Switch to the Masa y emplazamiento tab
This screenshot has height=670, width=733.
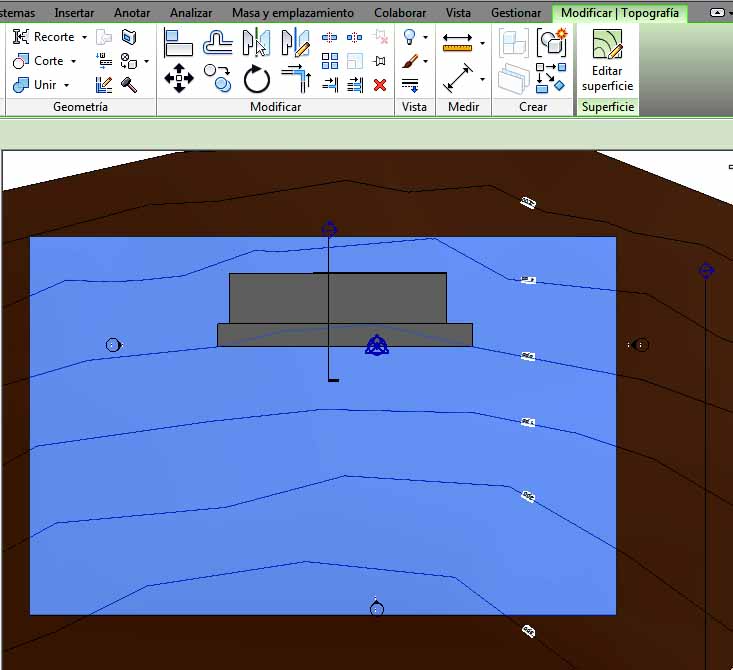292,13
